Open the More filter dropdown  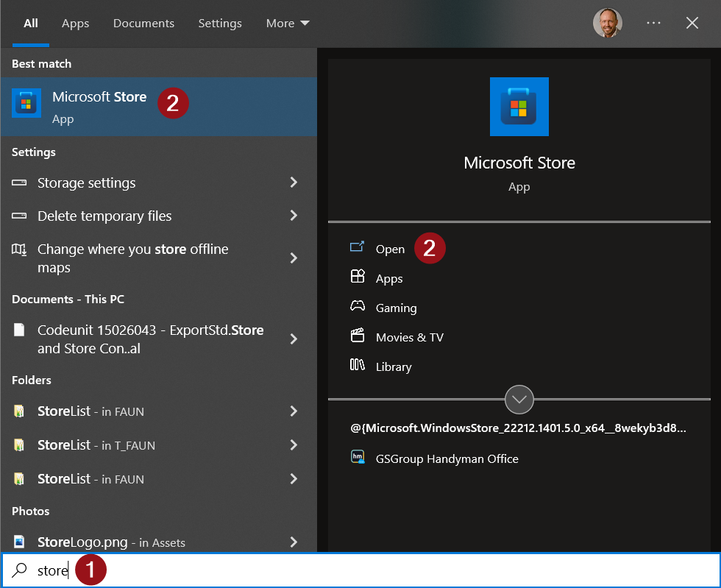pyautogui.click(x=288, y=23)
